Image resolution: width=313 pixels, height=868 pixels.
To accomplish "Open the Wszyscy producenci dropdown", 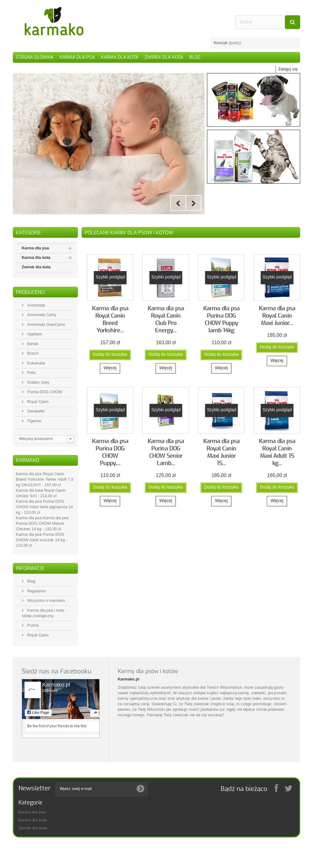I will (45, 439).
